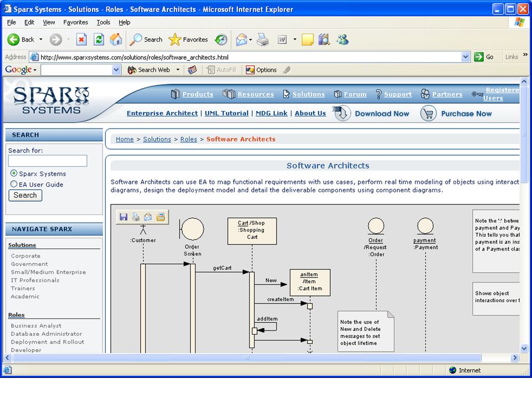This screenshot has width=532, height=399.
Task: Click the Partners navigation link
Action: 447,94
